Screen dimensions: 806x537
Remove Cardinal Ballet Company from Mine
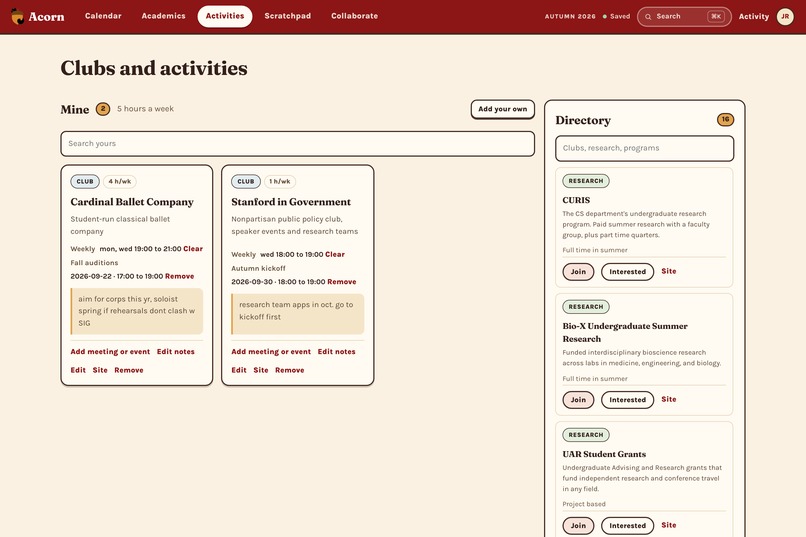coord(129,370)
